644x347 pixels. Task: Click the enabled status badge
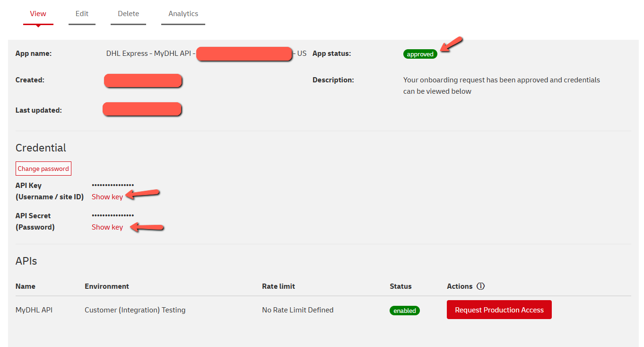[405, 311]
